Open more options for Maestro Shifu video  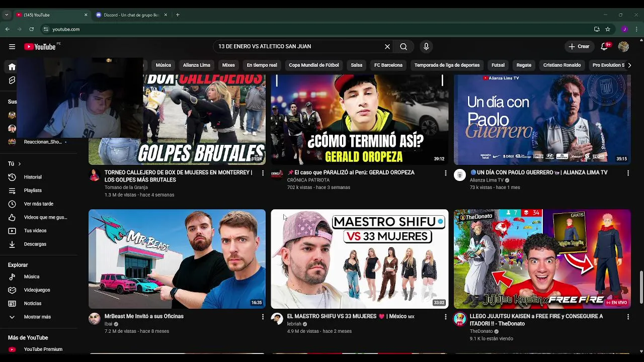tap(445, 317)
